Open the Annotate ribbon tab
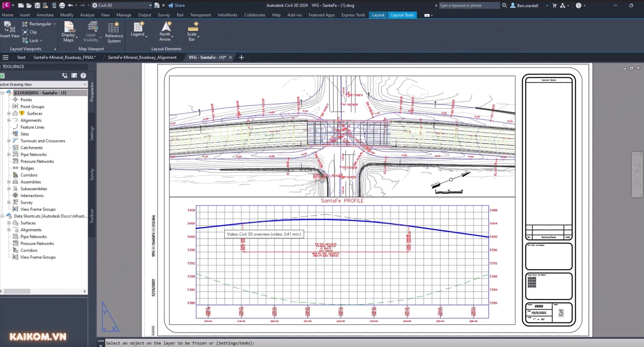The width and height of the screenshot is (644, 347). click(x=45, y=15)
